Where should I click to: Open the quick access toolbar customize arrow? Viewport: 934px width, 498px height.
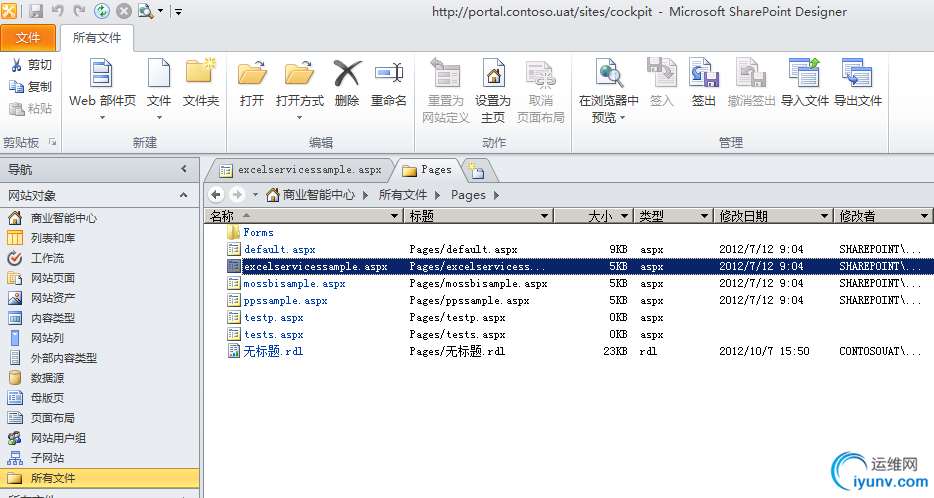(178, 11)
